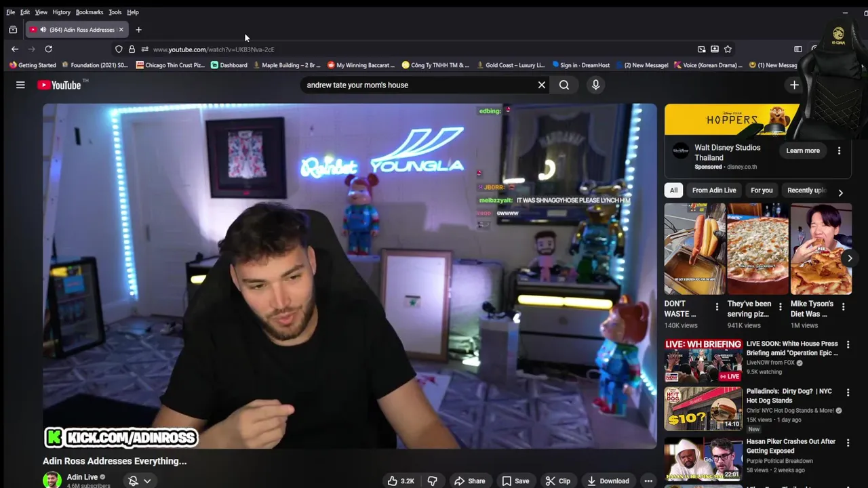Open options for They've been serving short
868x488 pixels.
(x=780, y=307)
